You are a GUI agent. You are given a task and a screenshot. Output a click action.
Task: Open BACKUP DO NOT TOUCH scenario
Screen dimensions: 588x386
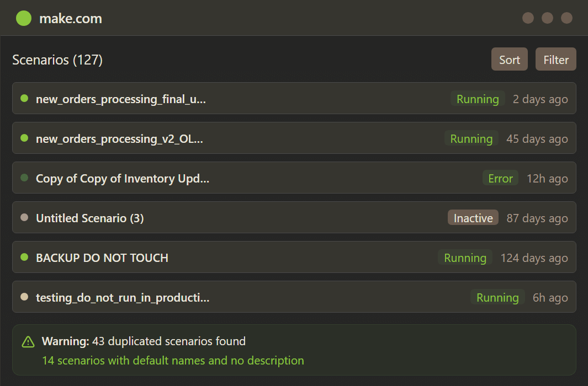coord(294,257)
